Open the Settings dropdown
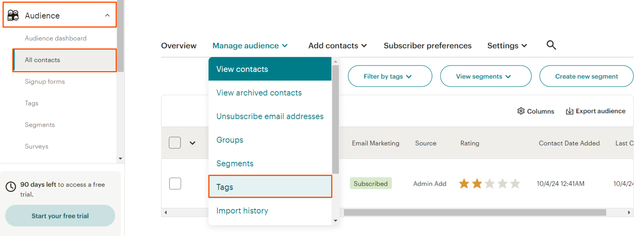Viewport: 644px width, 236px height. (x=507, y=46)
